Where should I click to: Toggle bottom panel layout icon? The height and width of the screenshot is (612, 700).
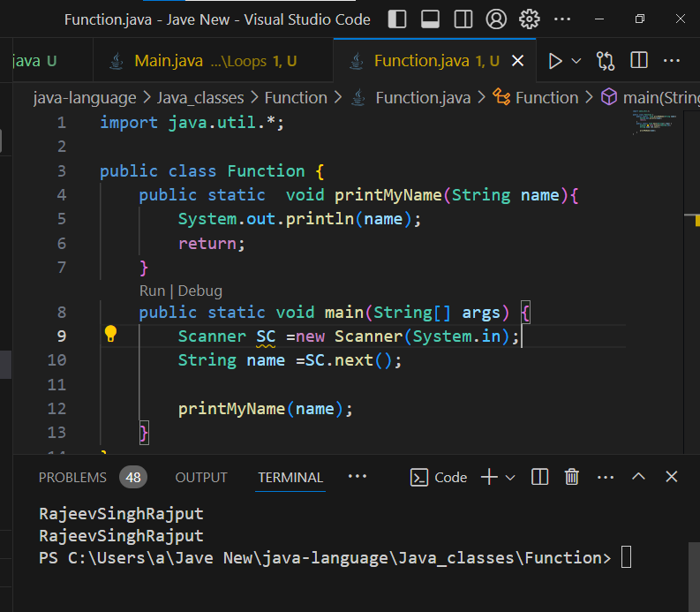tap(431, 19)
